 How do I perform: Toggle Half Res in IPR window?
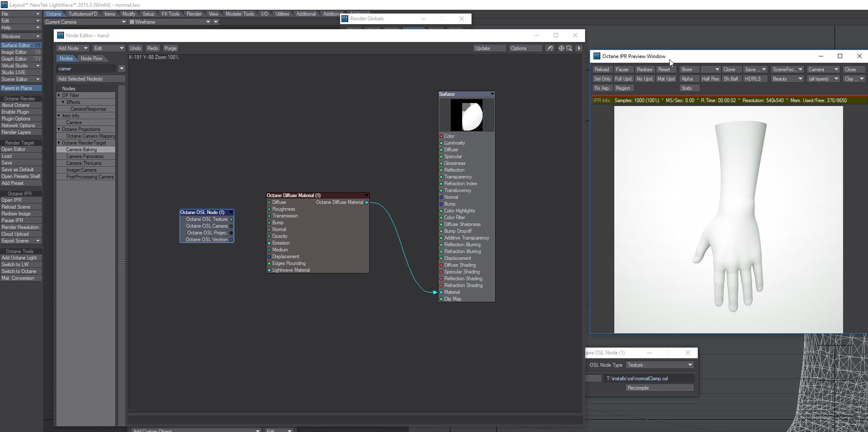(x=710, y=79)
